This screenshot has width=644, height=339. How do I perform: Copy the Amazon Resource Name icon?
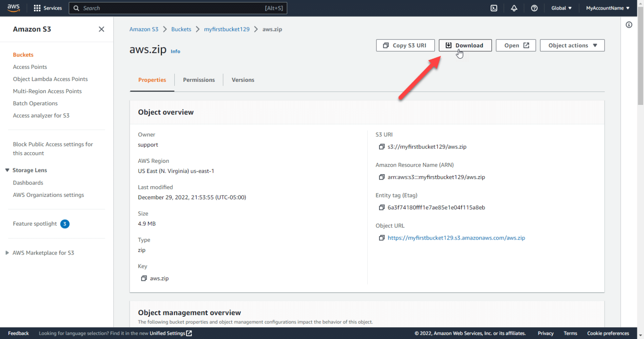tap(382, 177)
